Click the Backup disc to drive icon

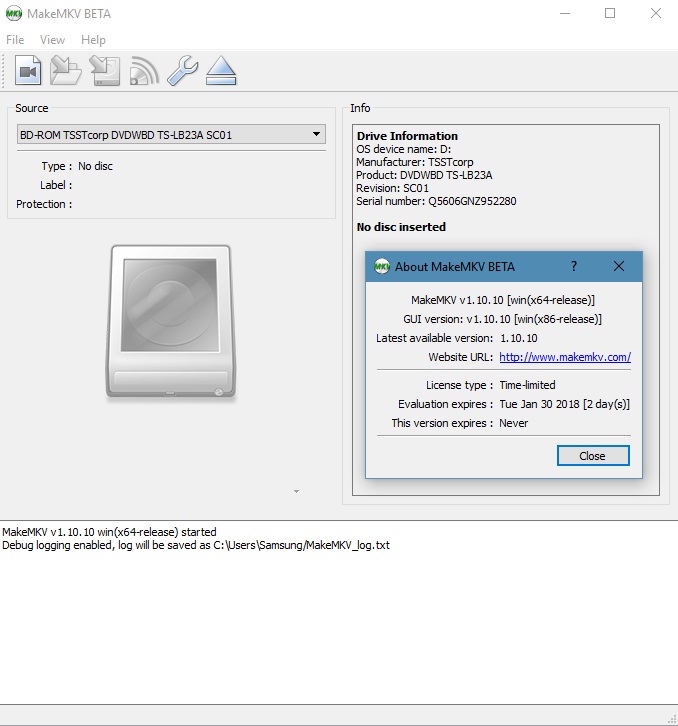(105, 70)
